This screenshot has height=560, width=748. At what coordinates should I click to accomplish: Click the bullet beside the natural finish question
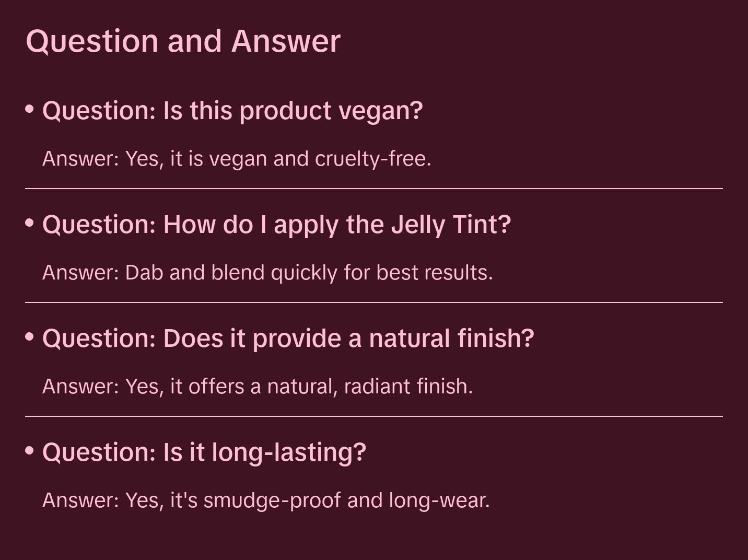[x=30, y=337]
